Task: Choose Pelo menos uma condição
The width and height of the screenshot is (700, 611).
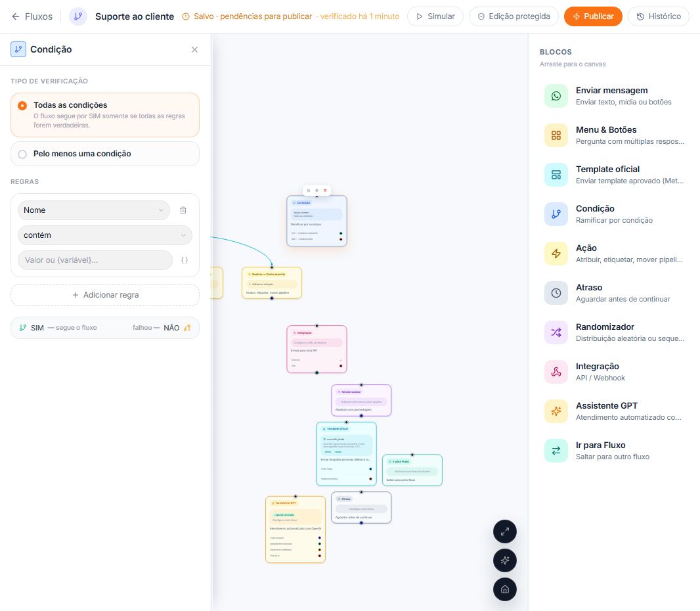Action: pos(105,154)
